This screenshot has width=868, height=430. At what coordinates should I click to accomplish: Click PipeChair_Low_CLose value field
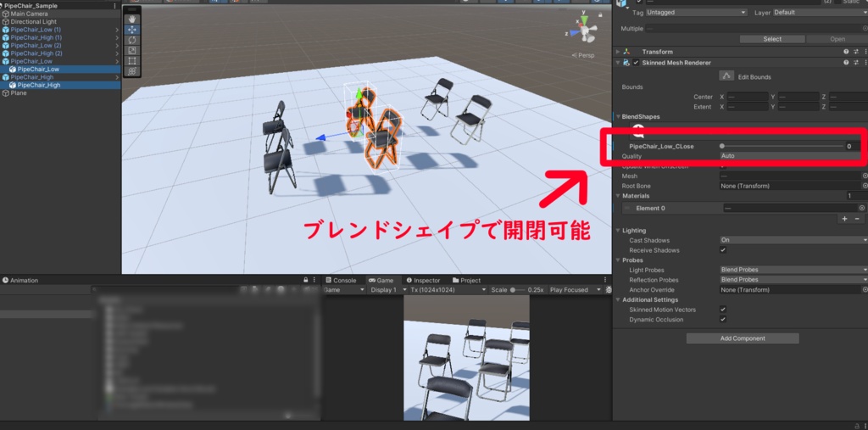853,146
